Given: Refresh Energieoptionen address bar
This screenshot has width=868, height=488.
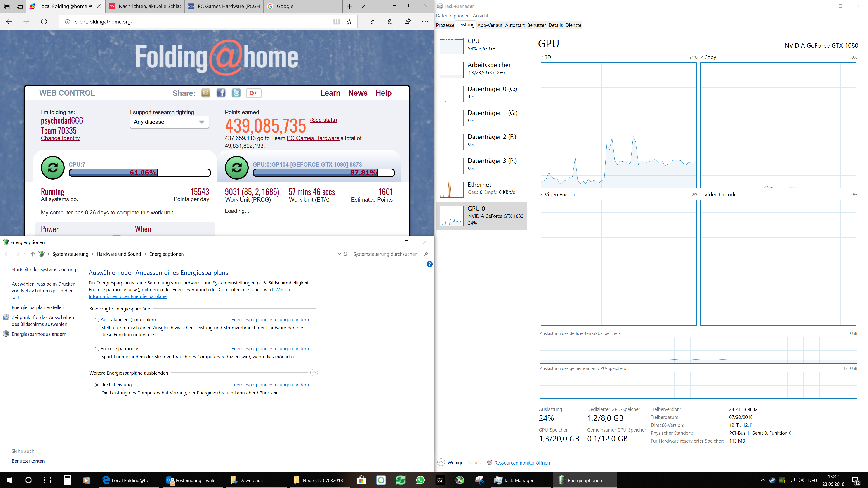Looking at the screenshot, I should [345, 254].
